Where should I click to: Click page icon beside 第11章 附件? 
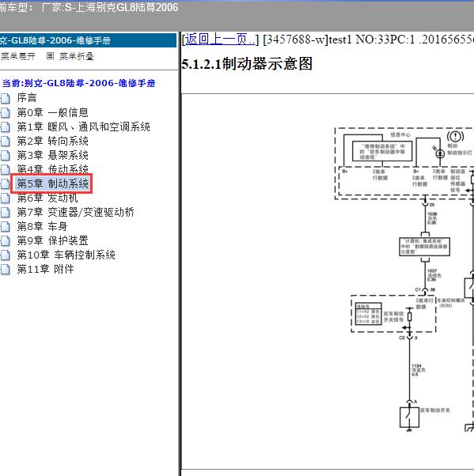[x=6, y=270]
